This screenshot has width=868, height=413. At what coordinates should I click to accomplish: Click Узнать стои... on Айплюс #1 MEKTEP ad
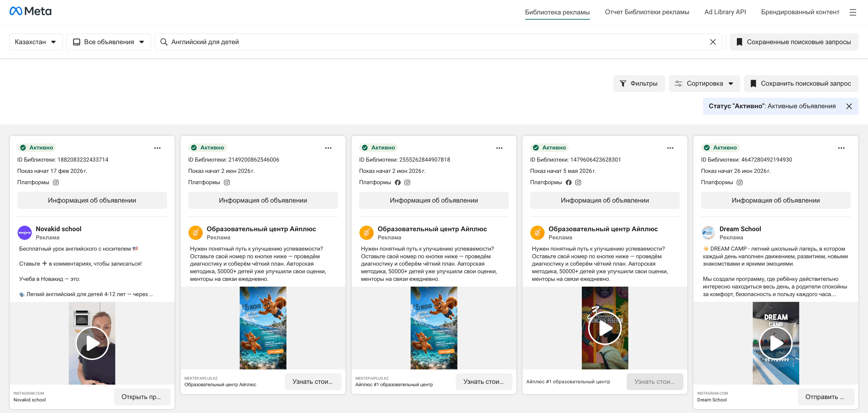(484, 382)
